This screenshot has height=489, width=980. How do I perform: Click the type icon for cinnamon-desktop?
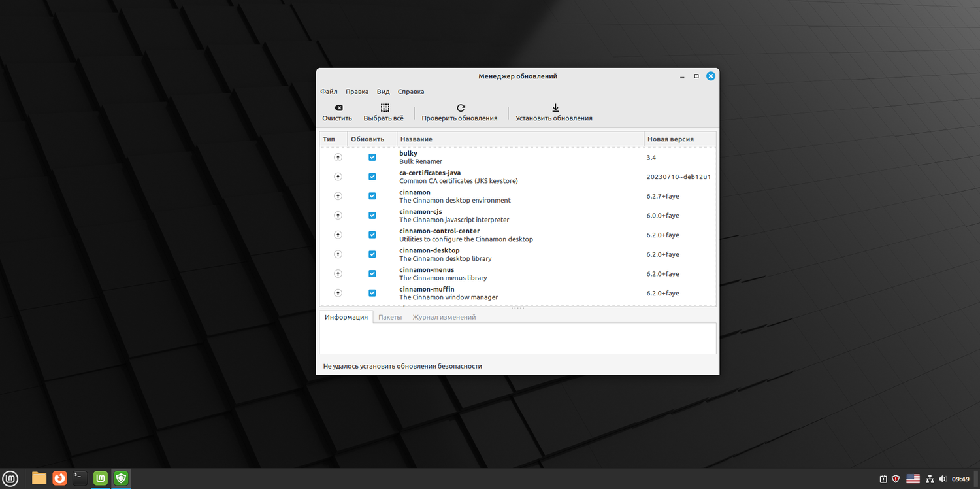(338, 254)
